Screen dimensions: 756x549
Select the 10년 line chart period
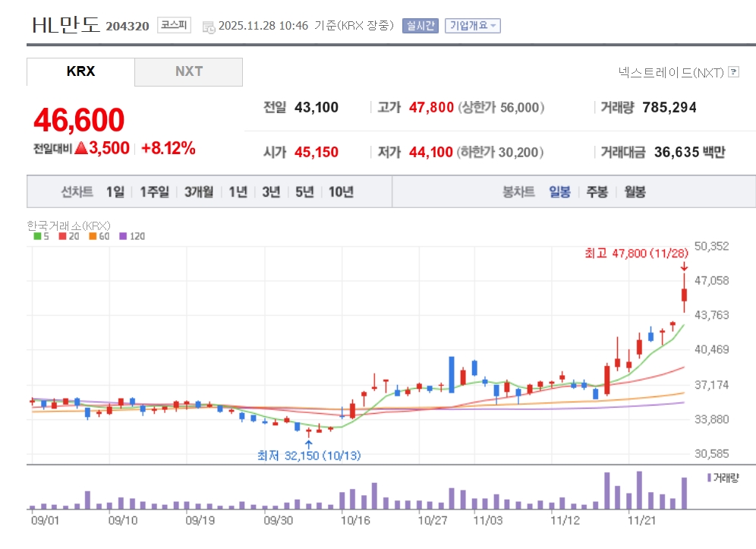(x=341, y=192)
